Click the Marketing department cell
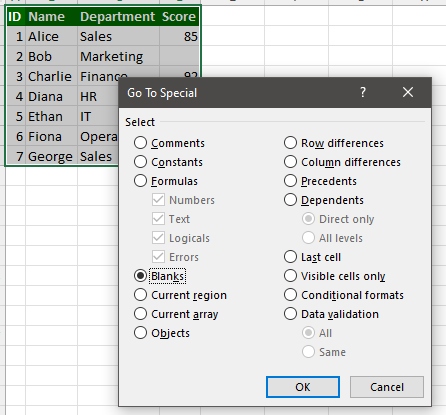The height and width of the screenshot is (415, 446). coord(119,56)
